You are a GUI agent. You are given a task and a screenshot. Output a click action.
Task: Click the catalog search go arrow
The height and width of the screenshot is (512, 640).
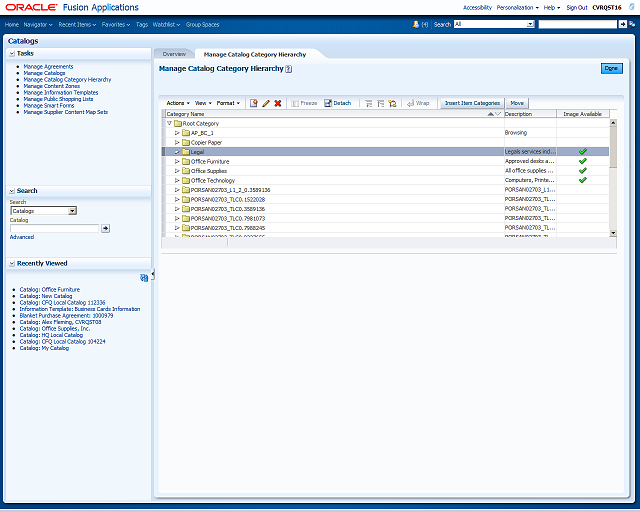[x=105, y=228]
